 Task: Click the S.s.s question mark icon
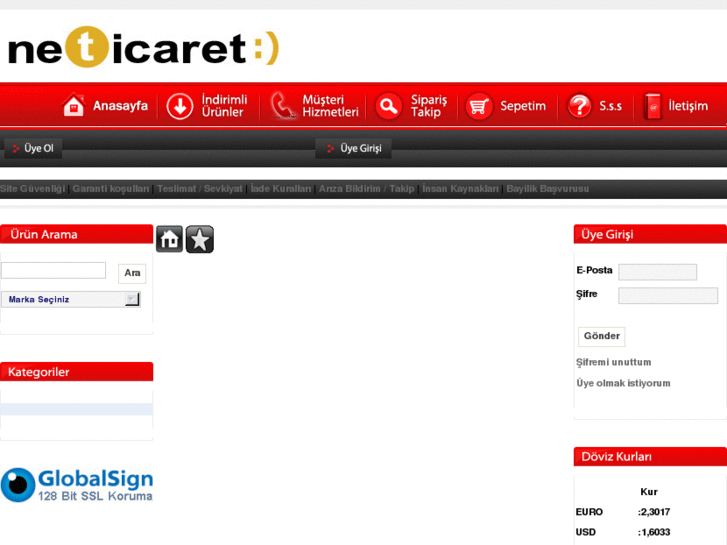tap(580, 106)
